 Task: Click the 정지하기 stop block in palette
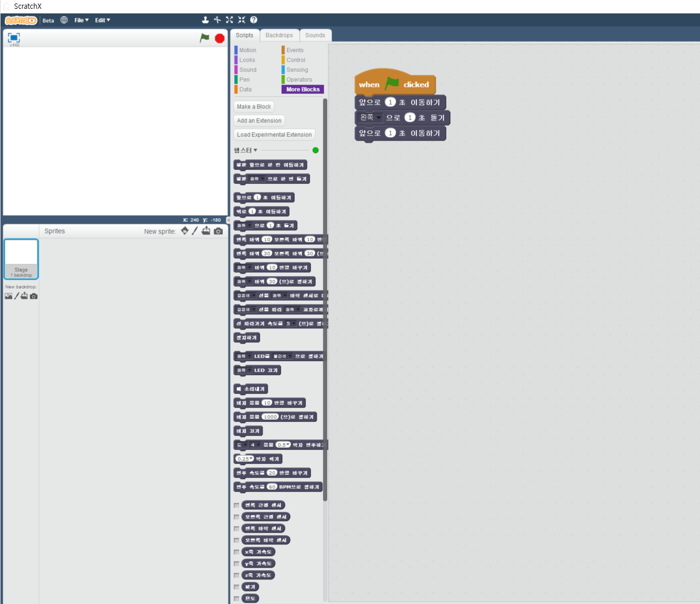coord(247,337)
